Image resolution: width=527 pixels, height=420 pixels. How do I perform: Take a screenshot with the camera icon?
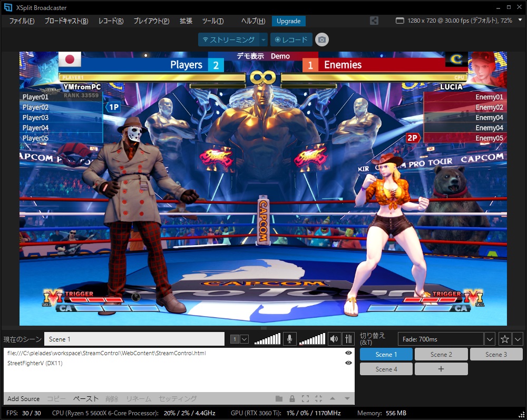tap(321, 40)
